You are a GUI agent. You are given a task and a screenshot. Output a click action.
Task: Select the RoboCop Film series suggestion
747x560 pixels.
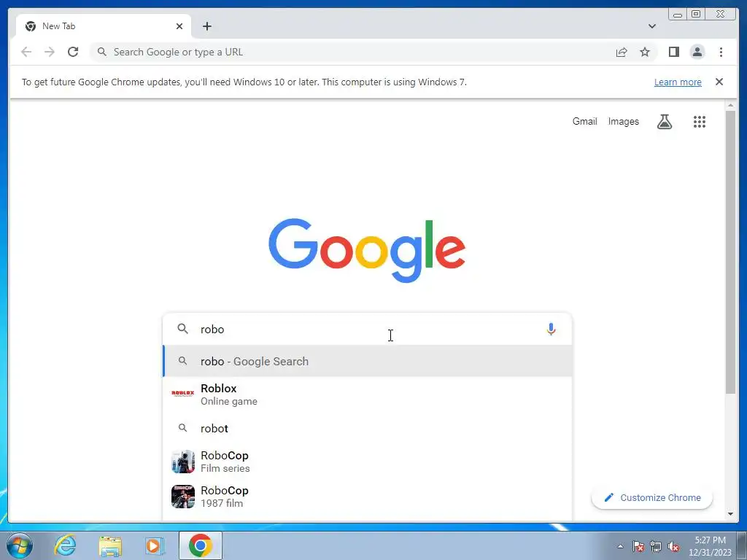[x=367, y=462]
